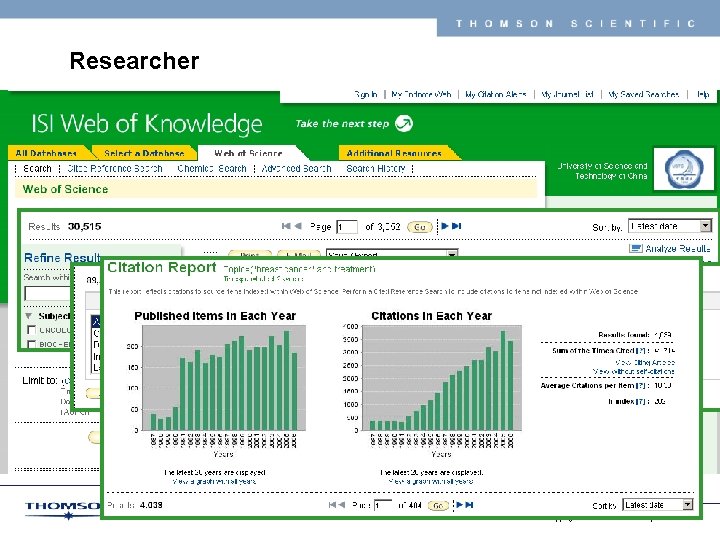Go to Advanced Search

click(297, 169)
